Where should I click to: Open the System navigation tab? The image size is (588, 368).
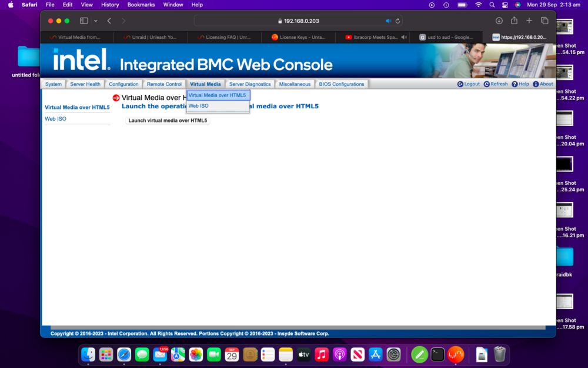coord(54,84)
